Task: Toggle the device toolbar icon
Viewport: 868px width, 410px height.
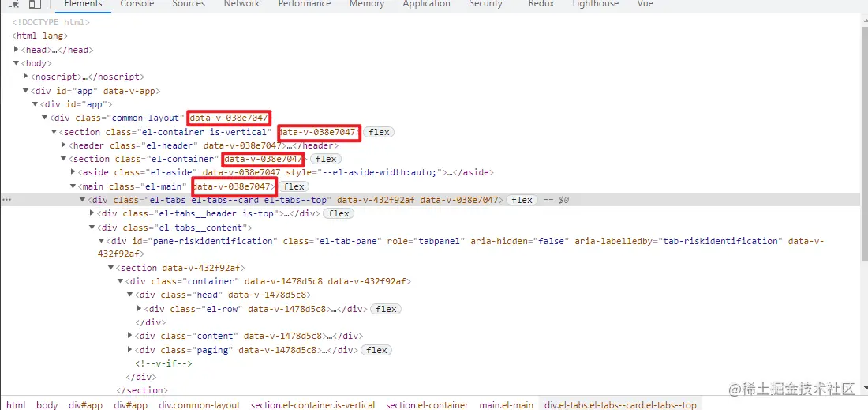Action: 35,4
